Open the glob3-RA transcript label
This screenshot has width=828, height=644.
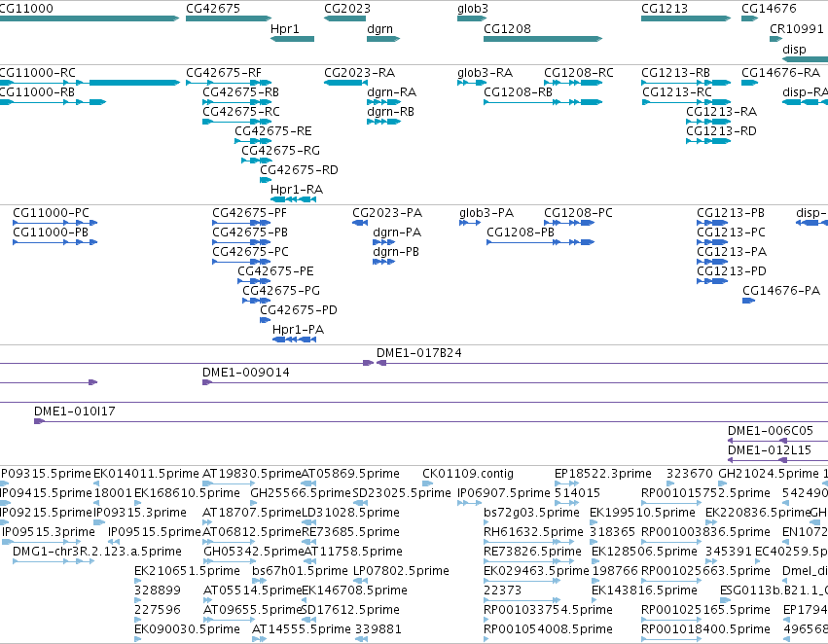486,72
